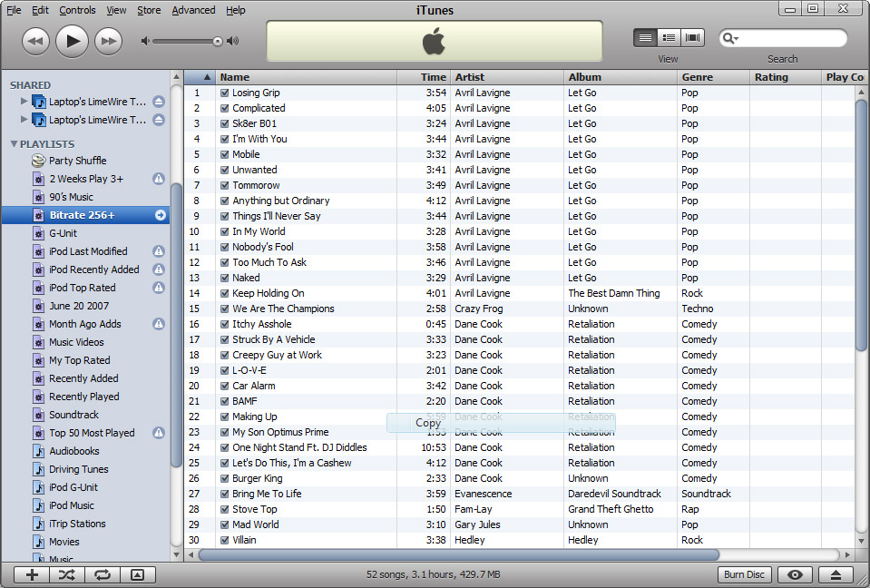The image size is (870, 588).
Task: Sort songs by the Genre column header
Action: 714,77
